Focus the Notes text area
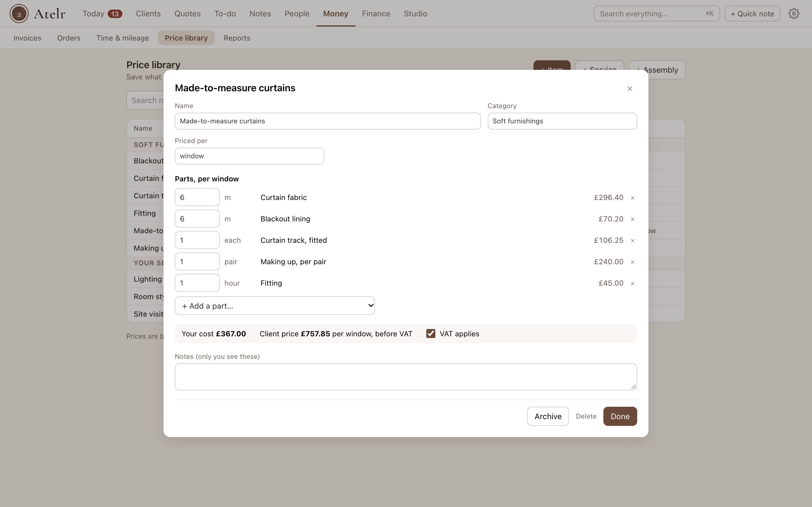812x507 pixels. pyautogui.click(x=406, y=377)
